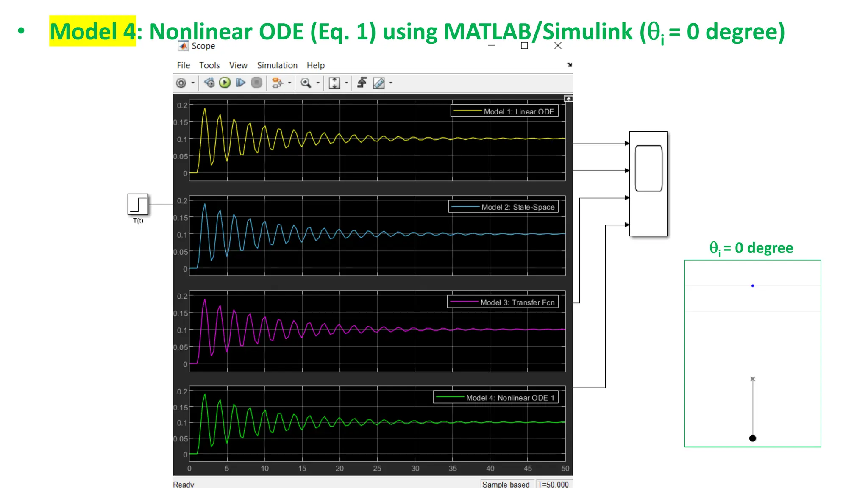The width and height of the screenshot is (868, 488).
Task: Open the Help menu
Action: click(316, 65)
